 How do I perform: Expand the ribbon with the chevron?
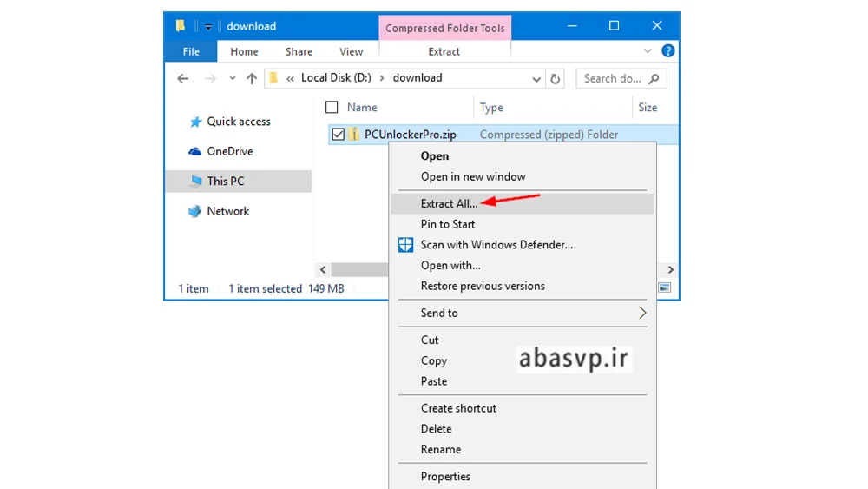pyautogui.click(x=648, y=51)
